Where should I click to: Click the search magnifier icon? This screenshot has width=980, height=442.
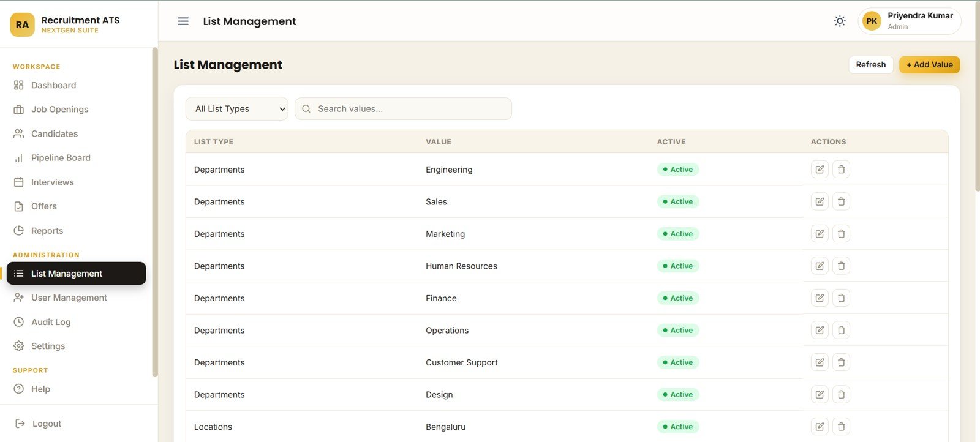click(306, 109)
